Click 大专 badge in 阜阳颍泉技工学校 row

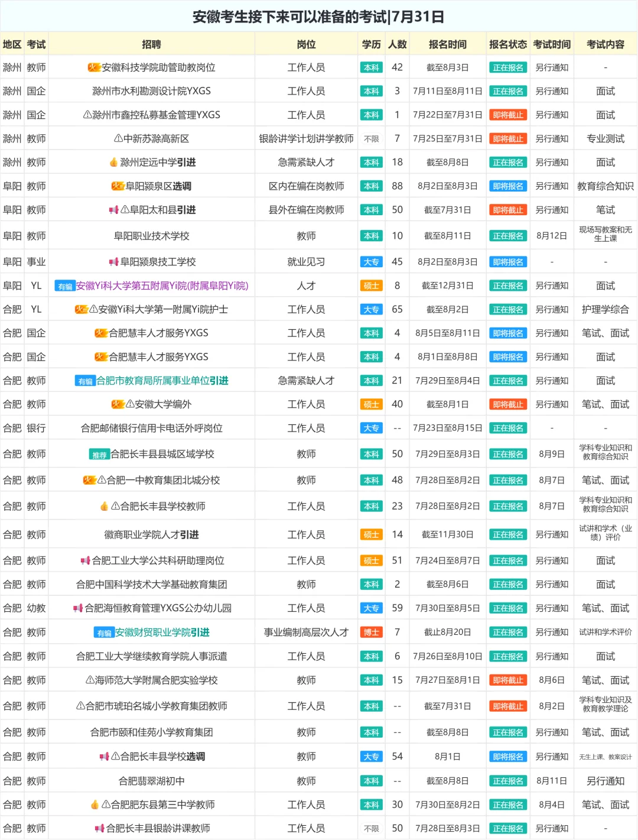pos(372,262)
